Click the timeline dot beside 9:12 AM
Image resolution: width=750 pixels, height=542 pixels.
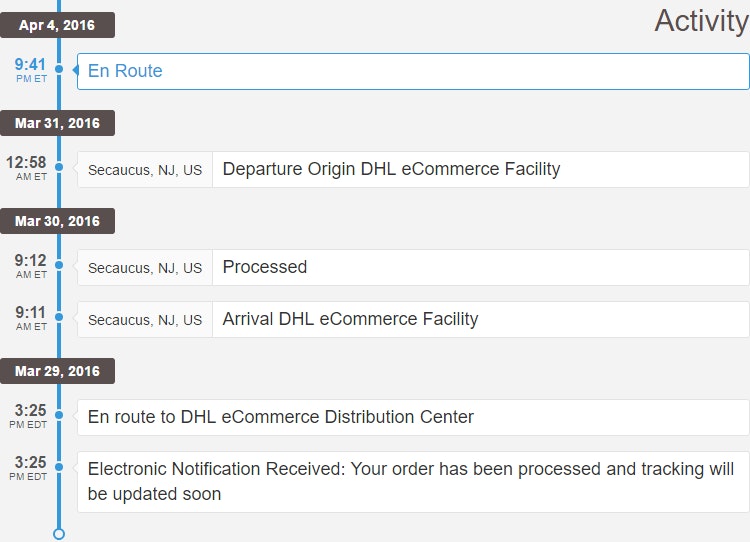(59, 266)
